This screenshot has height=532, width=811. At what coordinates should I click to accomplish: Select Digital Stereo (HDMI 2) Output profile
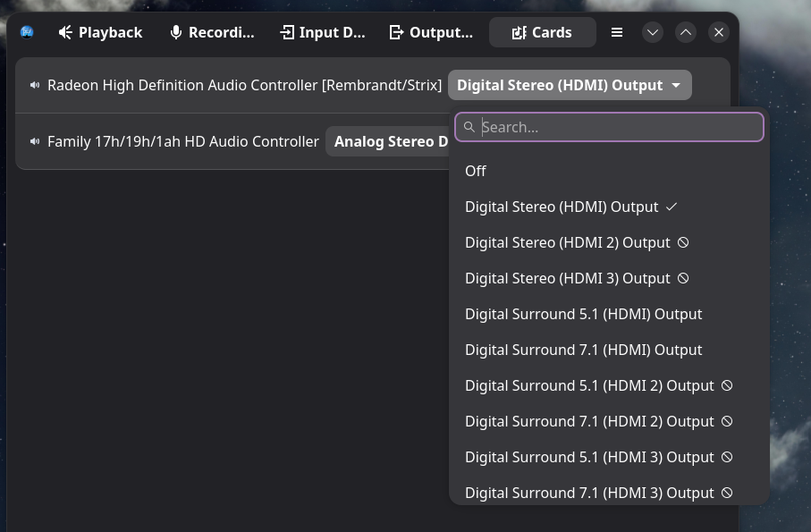(567, 242)
